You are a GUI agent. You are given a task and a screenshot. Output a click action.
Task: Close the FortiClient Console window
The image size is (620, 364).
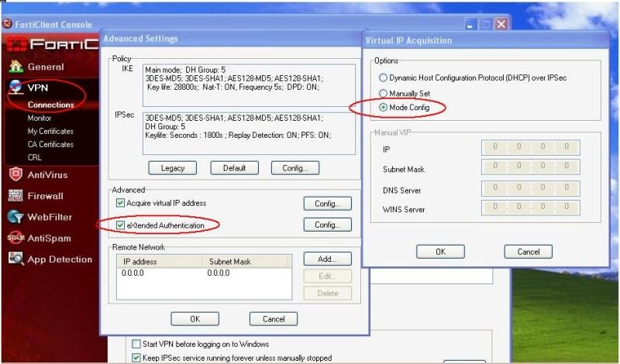[x=501, y=25]
